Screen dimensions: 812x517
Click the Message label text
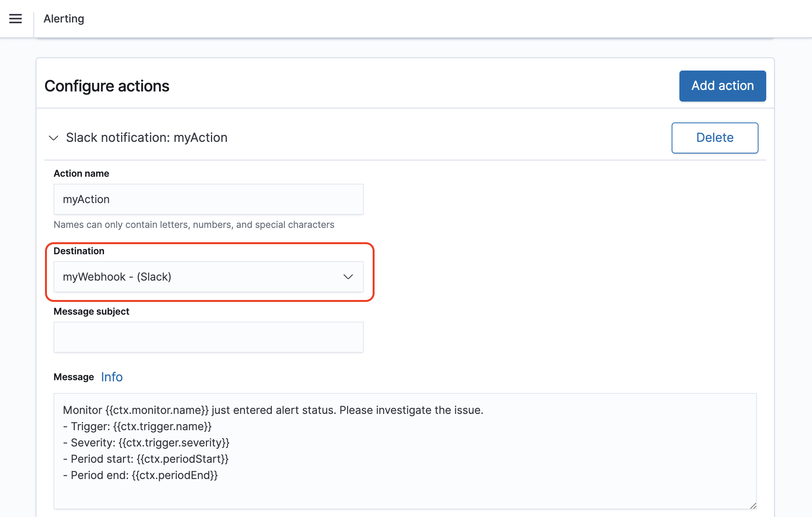(74, 377)
